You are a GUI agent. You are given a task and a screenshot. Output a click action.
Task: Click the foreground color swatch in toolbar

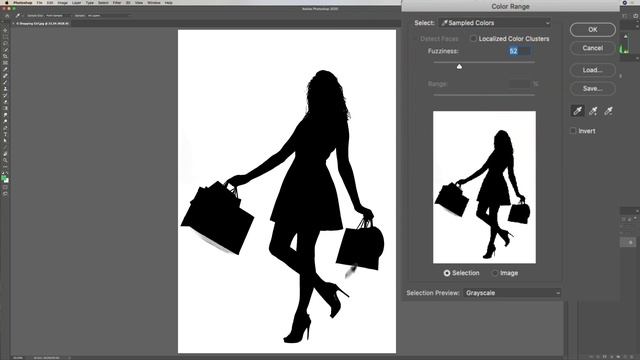coord(4,178)
